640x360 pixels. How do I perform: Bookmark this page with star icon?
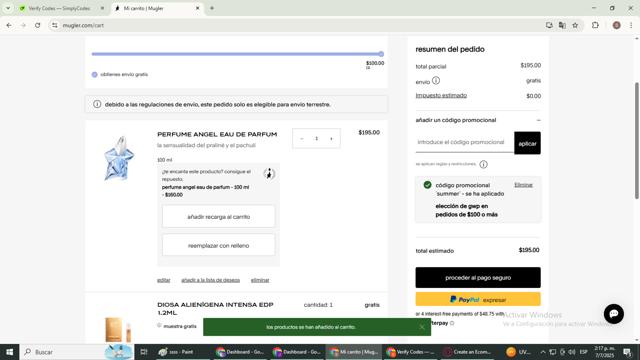tap(575, 25)
